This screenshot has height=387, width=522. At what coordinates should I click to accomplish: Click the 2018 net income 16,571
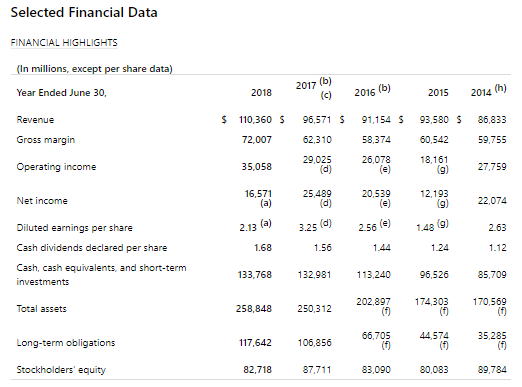[258, 194]
